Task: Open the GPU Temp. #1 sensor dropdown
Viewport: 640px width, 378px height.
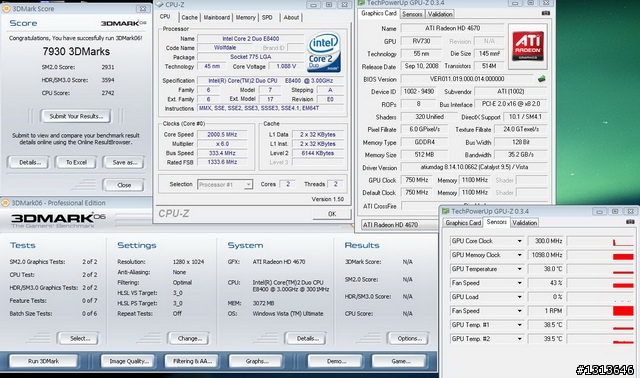Action: [519, 325]
